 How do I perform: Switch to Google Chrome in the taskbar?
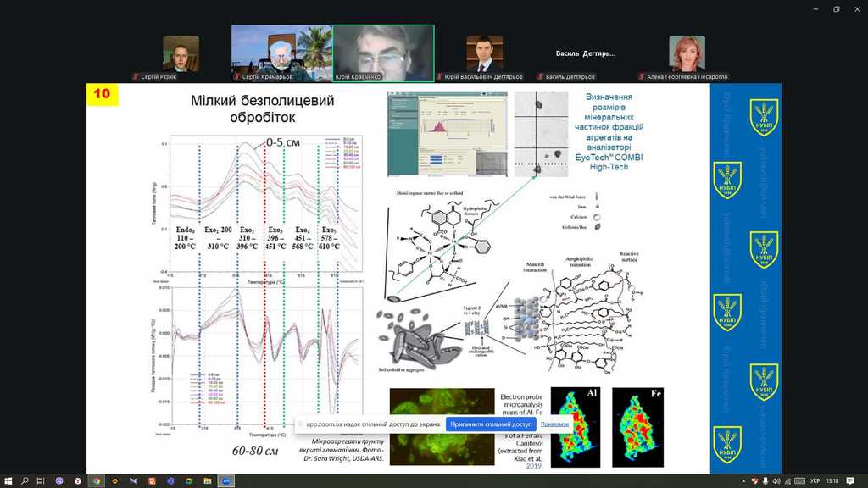click(x=97, y=480)
